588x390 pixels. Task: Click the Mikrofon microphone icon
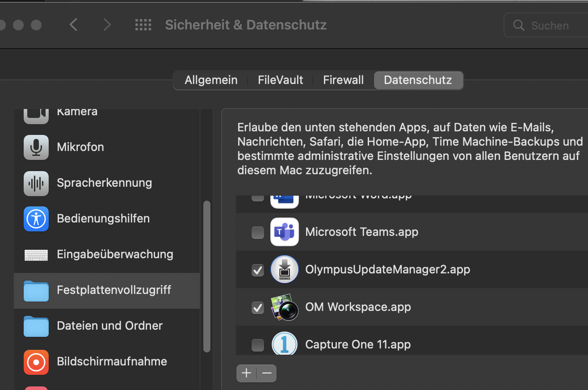[36, 147]
